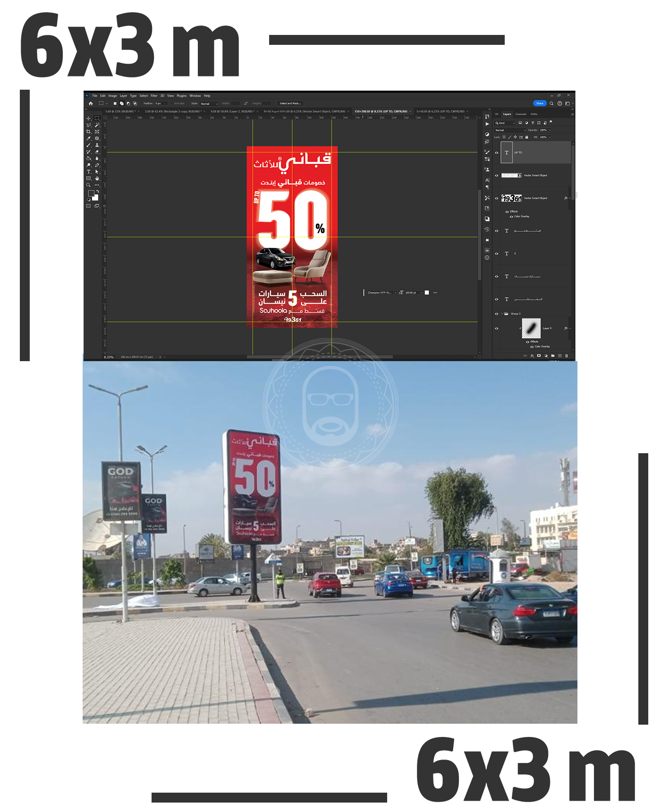
Task: Collapse effects on Layer 9
Action: pos(570,328)
